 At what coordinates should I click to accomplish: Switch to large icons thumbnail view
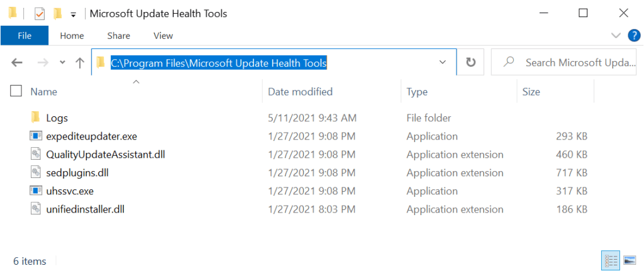pyautogui.click(x=629, y=259)
